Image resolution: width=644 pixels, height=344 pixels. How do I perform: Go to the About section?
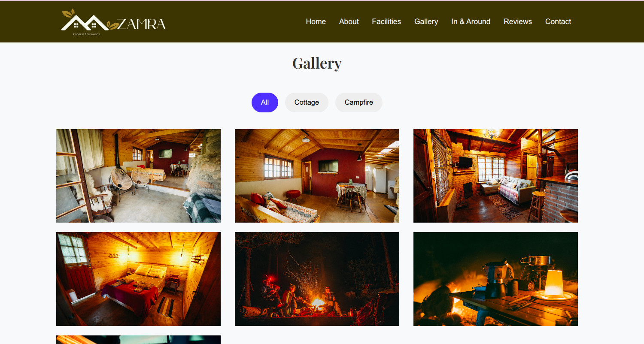pos(349,21)
